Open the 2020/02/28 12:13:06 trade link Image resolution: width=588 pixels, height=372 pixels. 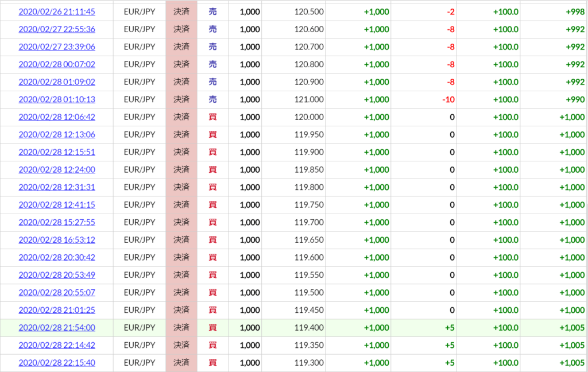[x=57, y=134]
